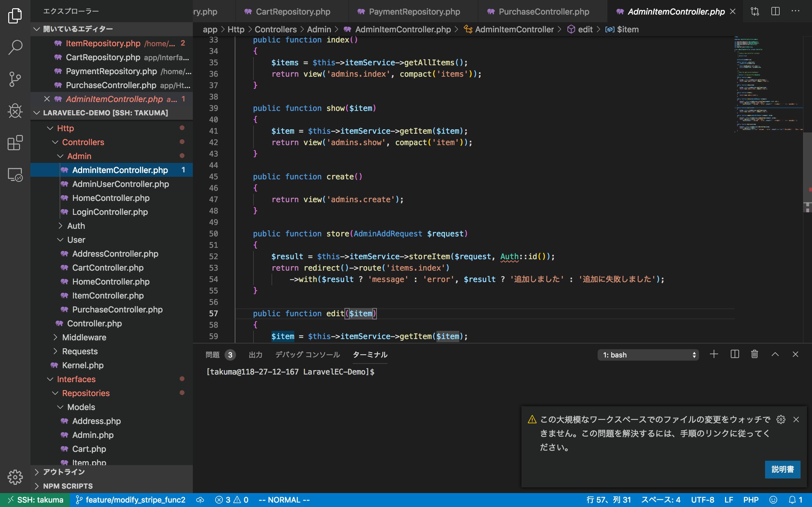Open the Extensions view
Viewport: 812px width, 507px height.
[x=15, y=143]
